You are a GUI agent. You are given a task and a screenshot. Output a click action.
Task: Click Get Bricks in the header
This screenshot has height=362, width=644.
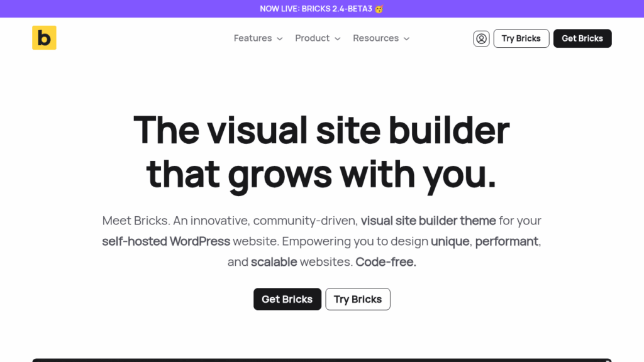click(582, 38)
